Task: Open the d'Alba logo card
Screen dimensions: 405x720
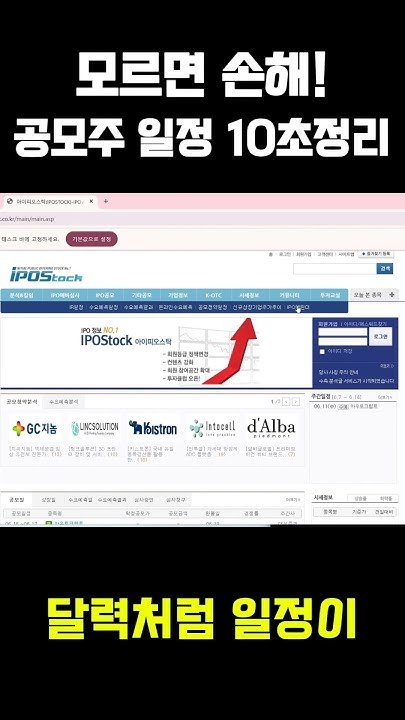Action: [271, 428]
